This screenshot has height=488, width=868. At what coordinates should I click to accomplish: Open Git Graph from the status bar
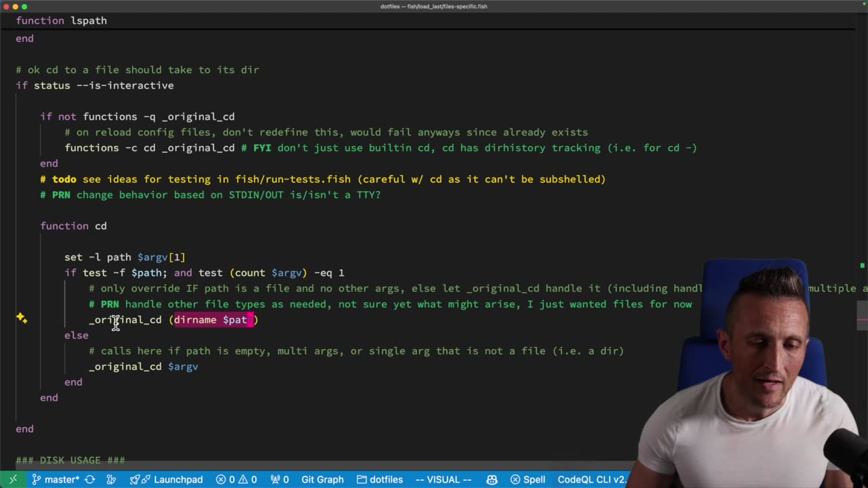coord(322,479)
